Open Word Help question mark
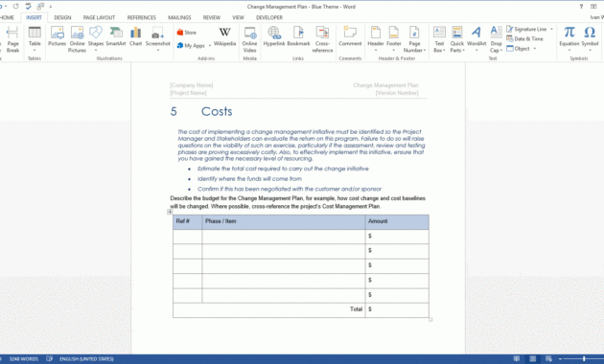 click(x=581, y=7)
